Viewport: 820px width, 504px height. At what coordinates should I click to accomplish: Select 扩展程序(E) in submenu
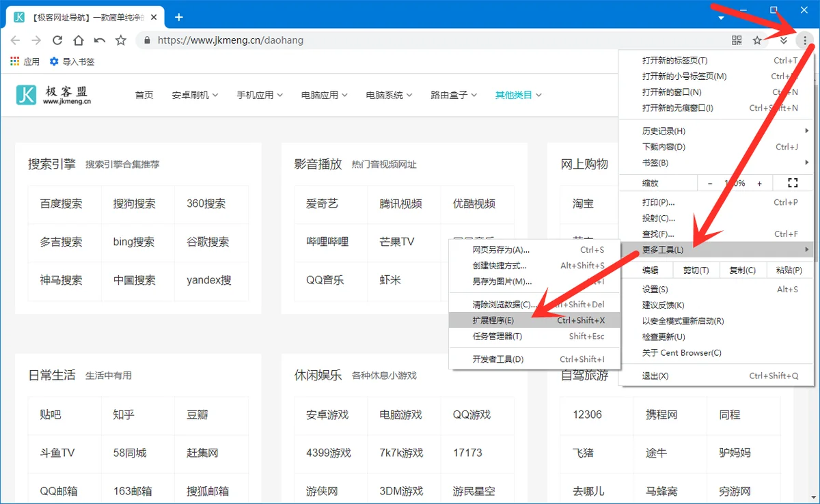[x=534, y=320]
